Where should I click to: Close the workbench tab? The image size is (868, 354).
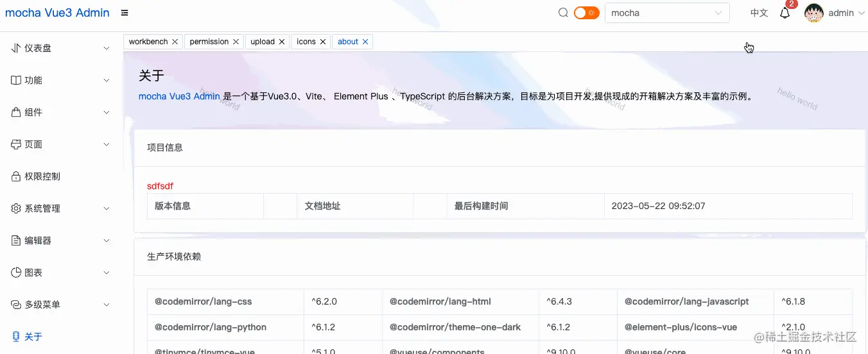(x=175, y=42)
